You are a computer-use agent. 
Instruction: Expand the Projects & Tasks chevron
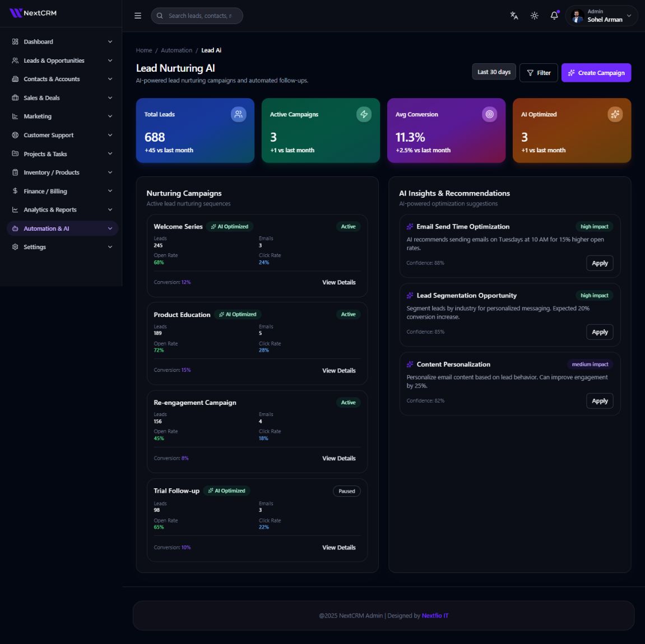[x=110, y=153]
